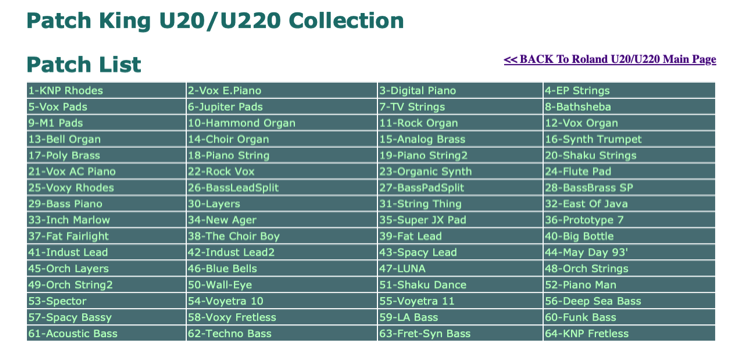Click the 47-LUNA table cell

coord(460,268)
